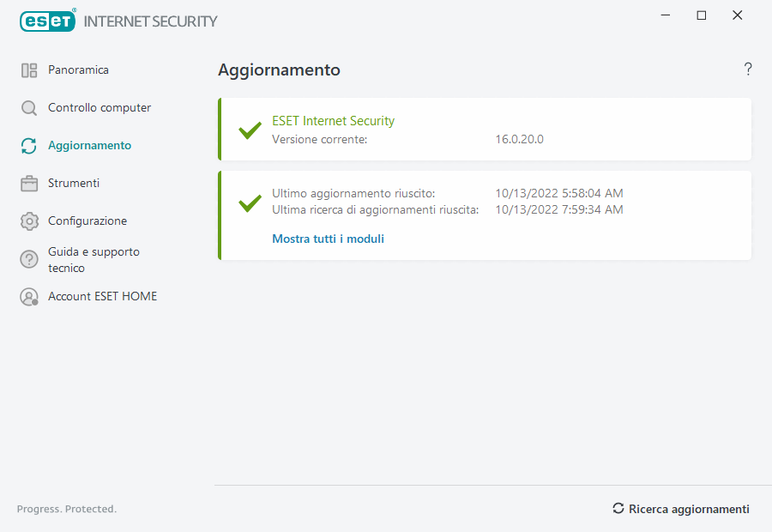Open the Panoramica section
The image size is (772, 532).
pos(78,70)
